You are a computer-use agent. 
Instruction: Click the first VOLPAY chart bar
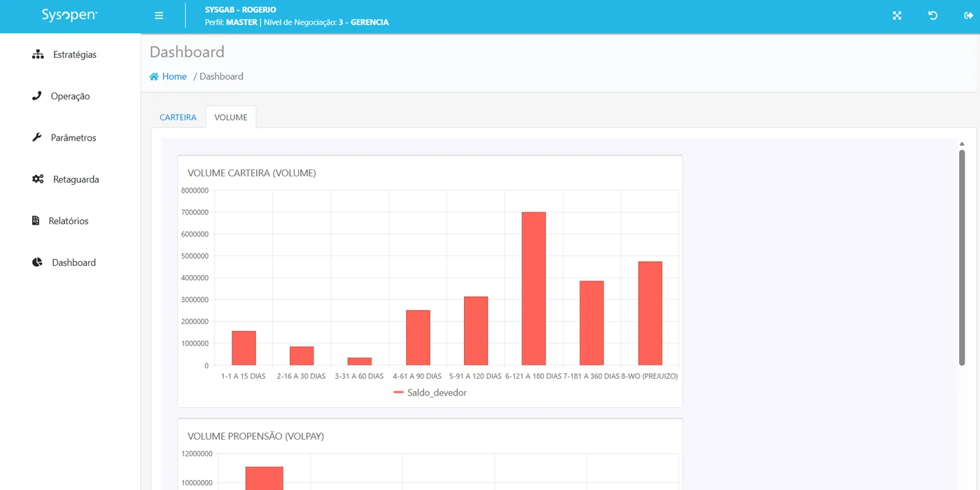click(265, 478)
